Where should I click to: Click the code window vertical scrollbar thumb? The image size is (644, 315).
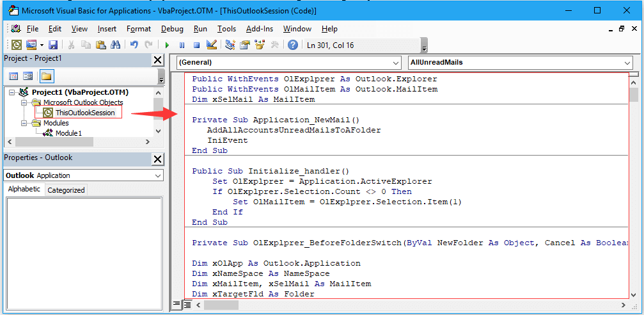coord(634,95)
